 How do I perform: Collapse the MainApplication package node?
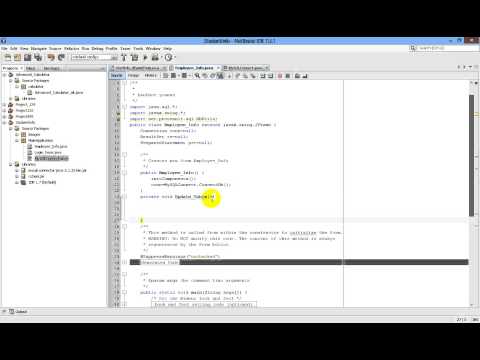coord(17,141)
